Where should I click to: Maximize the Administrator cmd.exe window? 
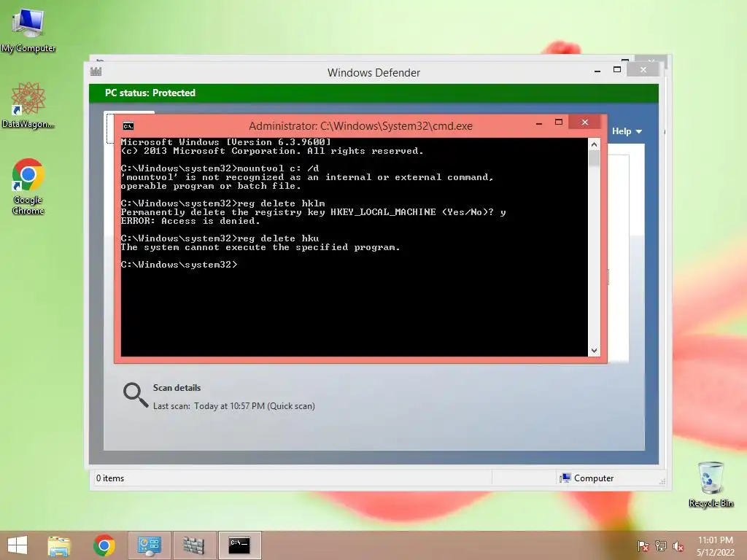[x=559, y=122]
